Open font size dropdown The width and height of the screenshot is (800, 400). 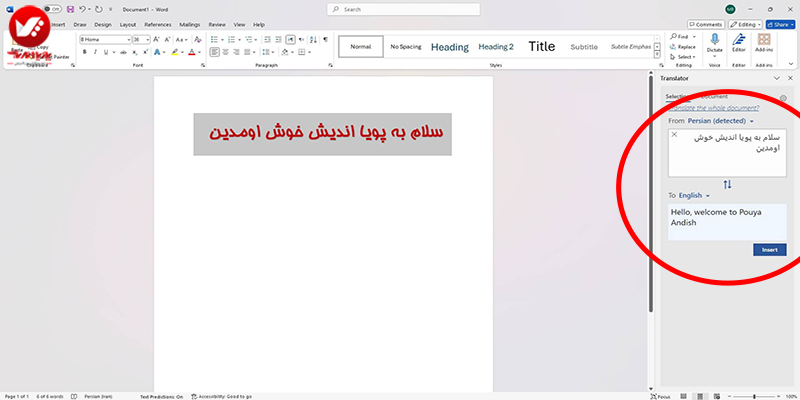[147, 39]
